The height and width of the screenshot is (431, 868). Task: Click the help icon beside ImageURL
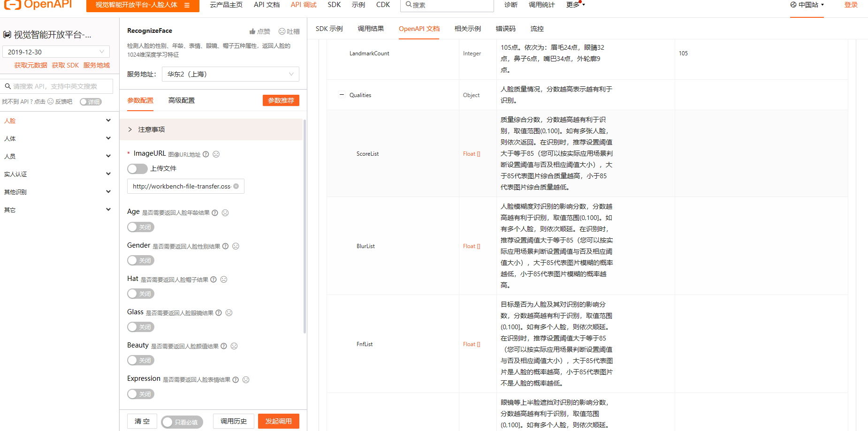206,154
